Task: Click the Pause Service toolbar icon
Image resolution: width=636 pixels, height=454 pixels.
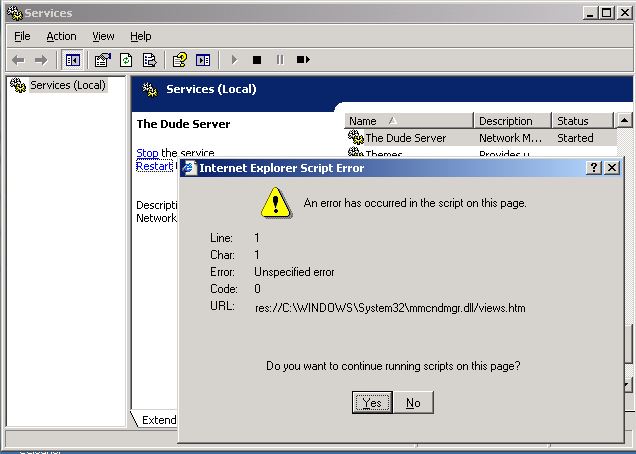Action: coord(280,60)
